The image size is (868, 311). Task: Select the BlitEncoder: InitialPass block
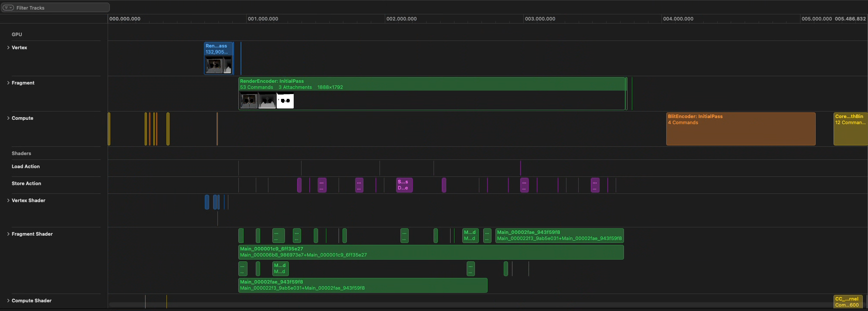(x=740, y=131)
